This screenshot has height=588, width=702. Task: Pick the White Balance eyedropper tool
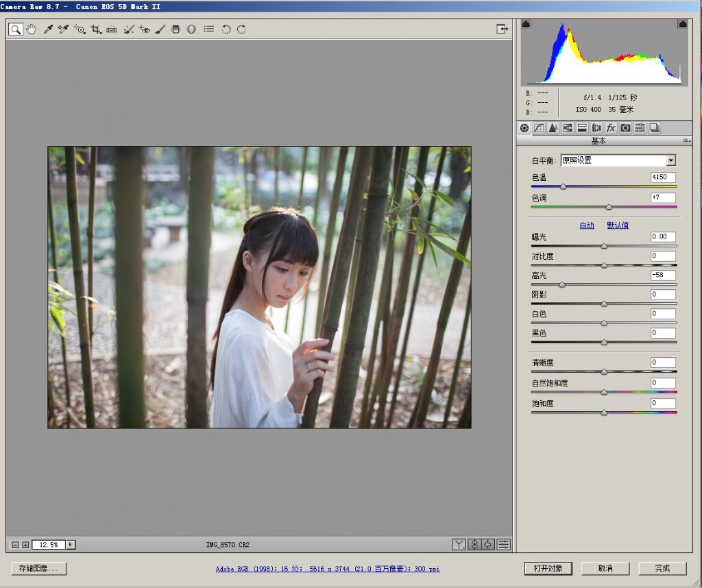click(x=48, y=29)
